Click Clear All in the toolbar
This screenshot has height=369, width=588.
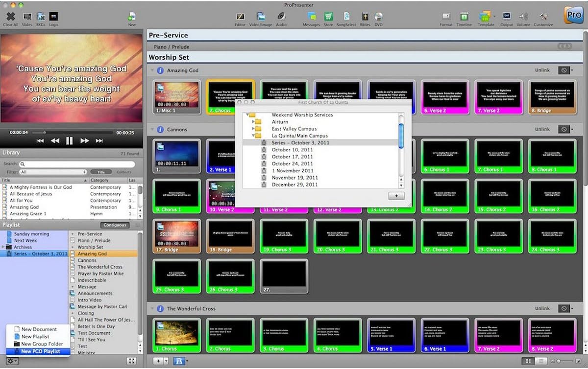[x=10, y=16]
